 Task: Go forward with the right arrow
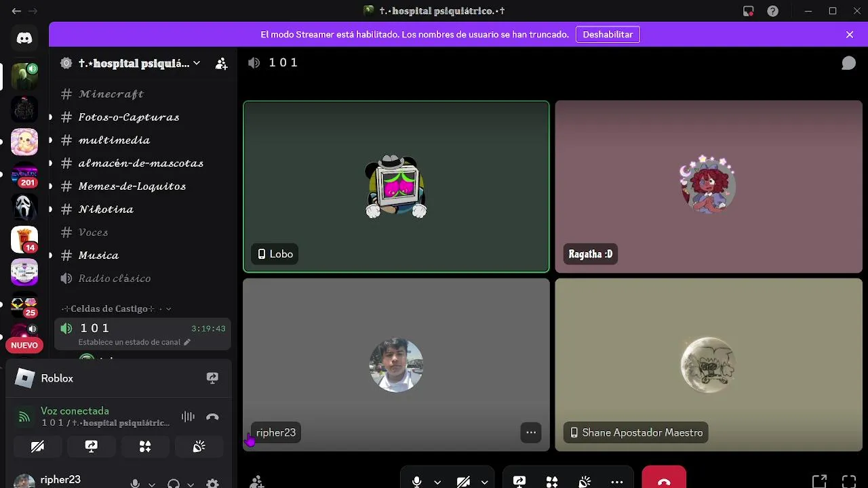point(33,11)
